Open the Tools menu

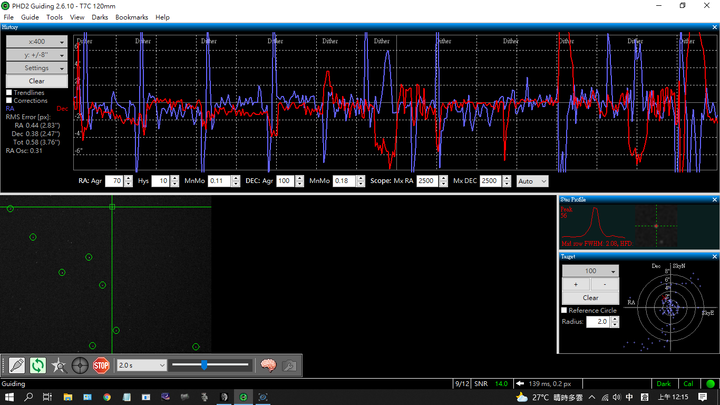pos(54,17)
